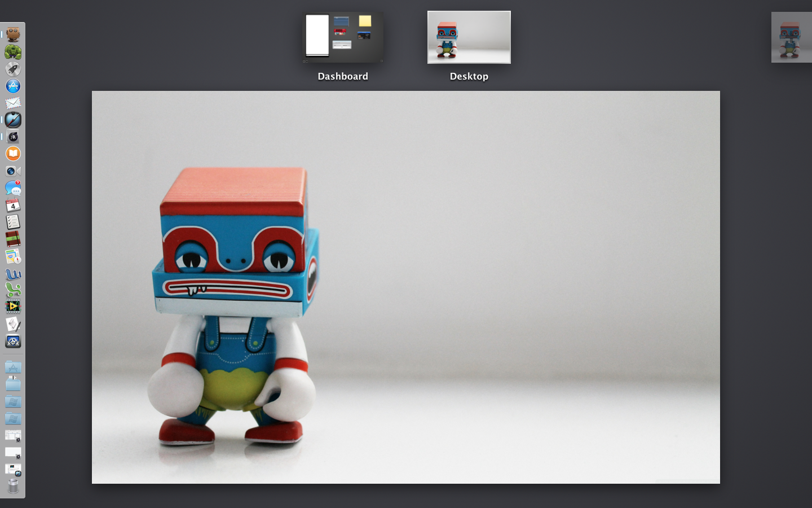
Task: Open the Trash in the Dock
Action: click(13, 486)
